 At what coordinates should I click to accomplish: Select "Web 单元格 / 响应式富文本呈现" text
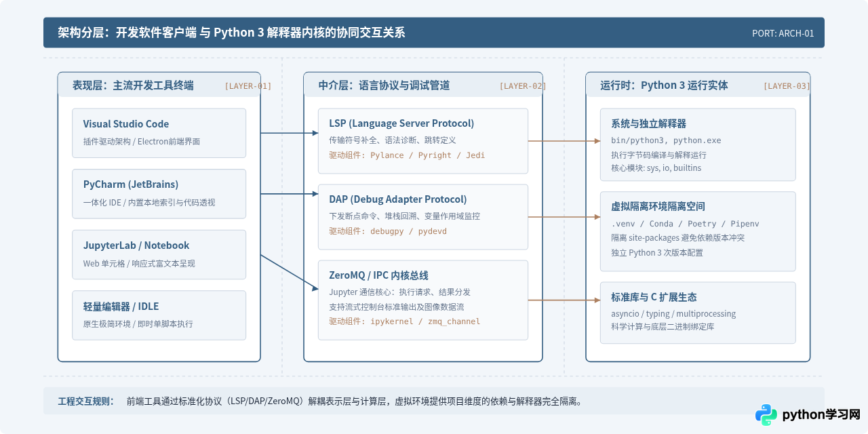coord(139,263)
